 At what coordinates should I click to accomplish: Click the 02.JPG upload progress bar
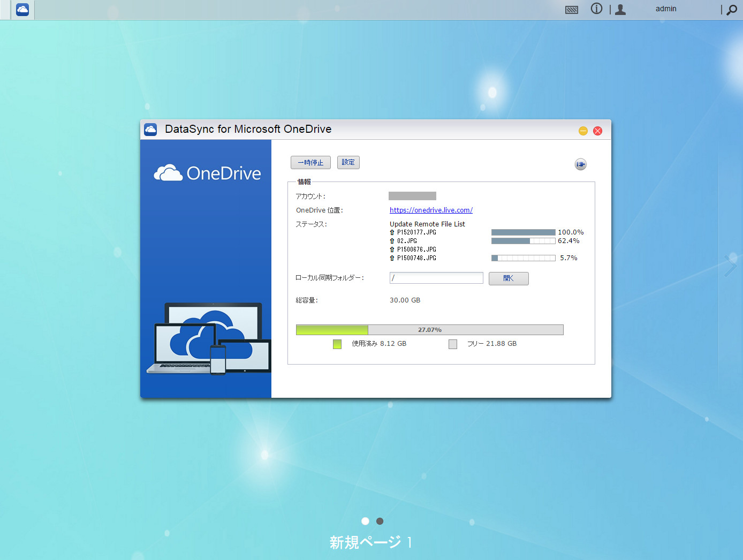pyautogui.click(x=524, y=241)
